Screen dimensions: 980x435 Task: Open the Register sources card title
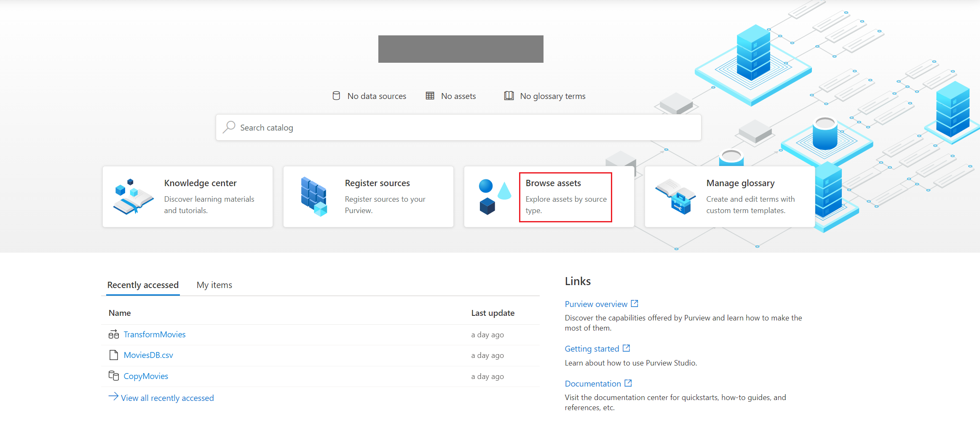(378, 183)
